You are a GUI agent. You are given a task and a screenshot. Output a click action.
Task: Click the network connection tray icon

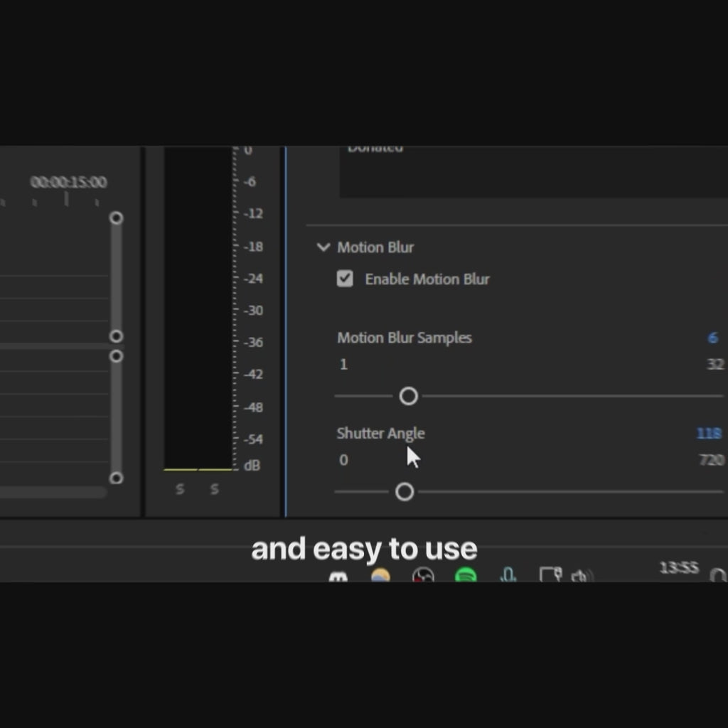550,575
